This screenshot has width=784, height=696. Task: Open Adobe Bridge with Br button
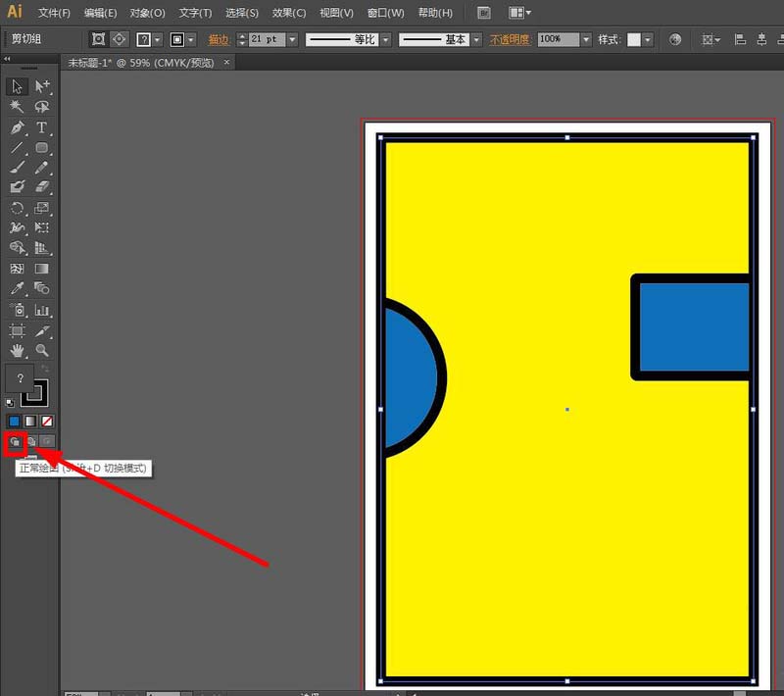click(484, 13)
